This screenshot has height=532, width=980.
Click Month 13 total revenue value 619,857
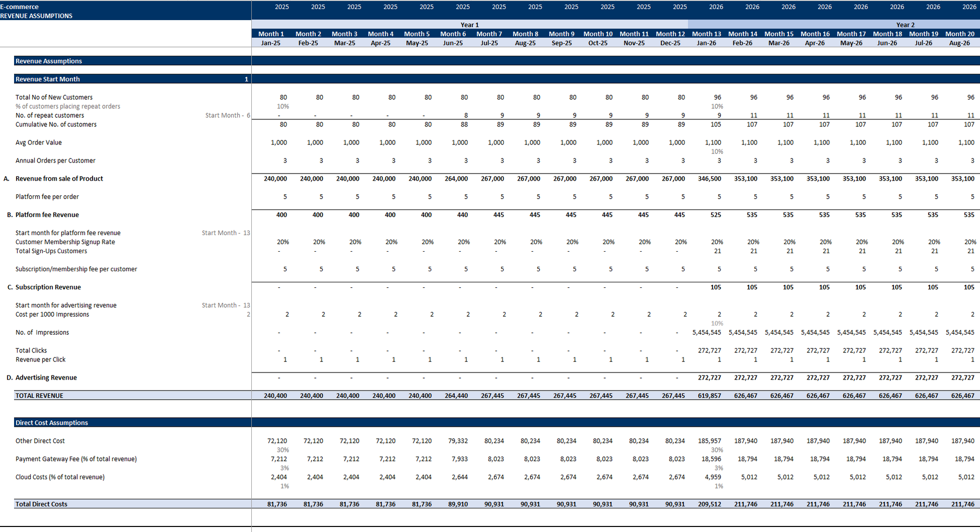coord(709,396)
